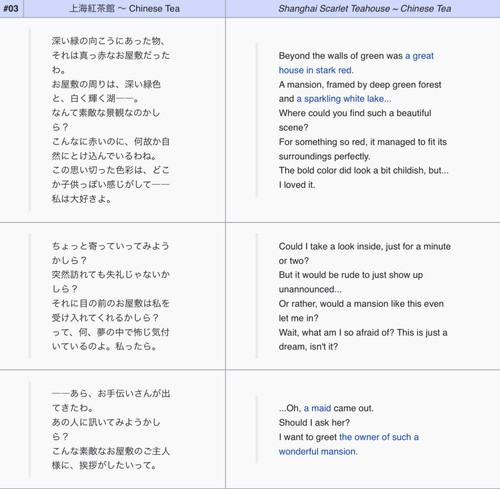Click the Japanese line '深い緑の向こうにあった物、'
The image size is (500, 489).
pos(108,41)
